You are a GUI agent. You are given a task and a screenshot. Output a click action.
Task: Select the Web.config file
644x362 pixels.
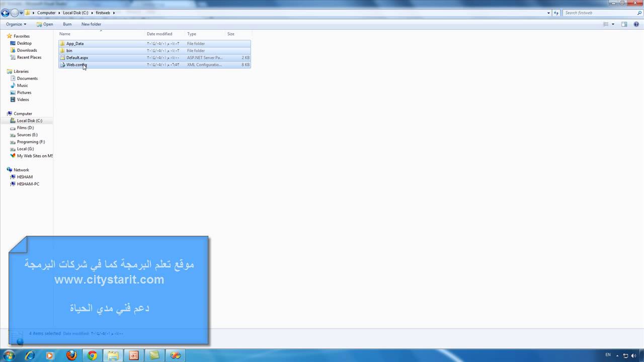[x=154, y=65]
